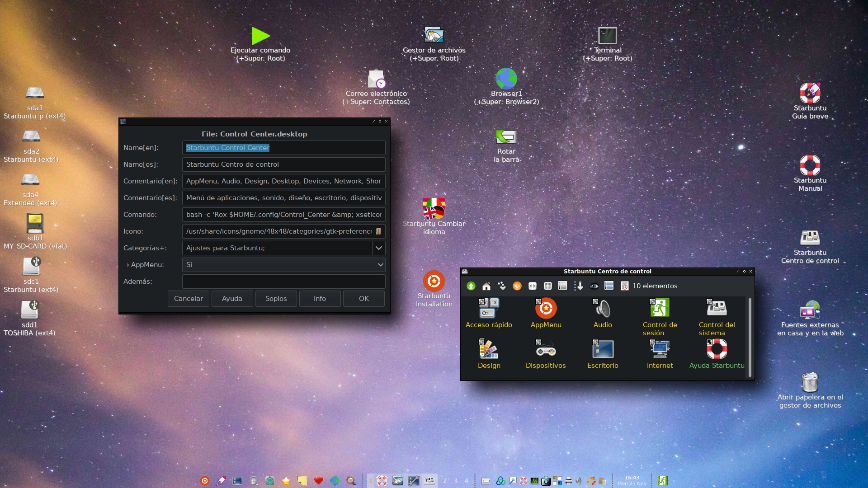Screen dimensions: 868x488
Task: Open Audio settings in control center
Action: coord(603,313)
